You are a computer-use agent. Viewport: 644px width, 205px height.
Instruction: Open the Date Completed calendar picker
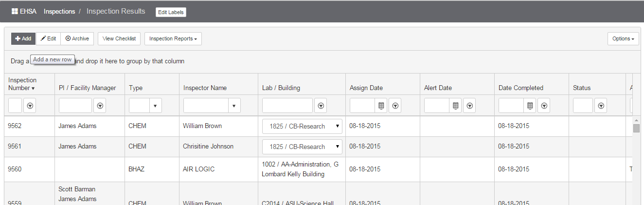(x=530, y=105)
